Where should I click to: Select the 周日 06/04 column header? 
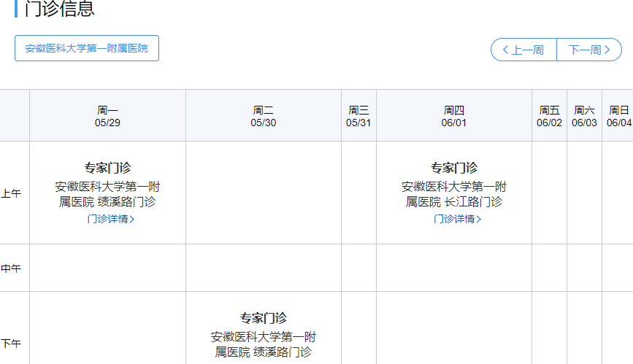tap(618, 116)
